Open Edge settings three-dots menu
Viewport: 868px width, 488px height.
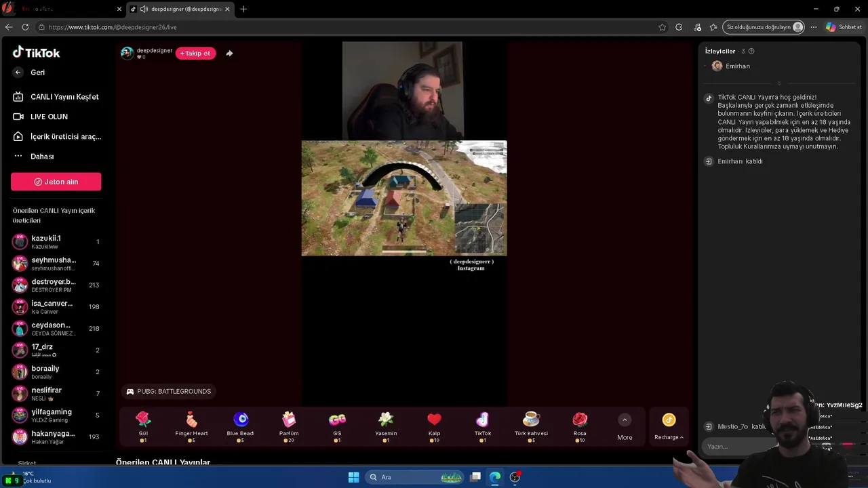[814, 27]
